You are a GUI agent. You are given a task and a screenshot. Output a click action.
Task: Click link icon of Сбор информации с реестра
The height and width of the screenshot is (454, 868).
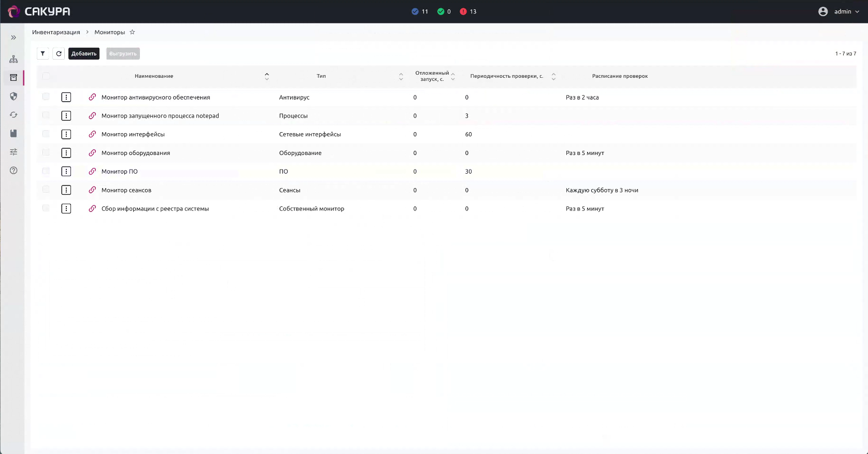coord(92,209)
